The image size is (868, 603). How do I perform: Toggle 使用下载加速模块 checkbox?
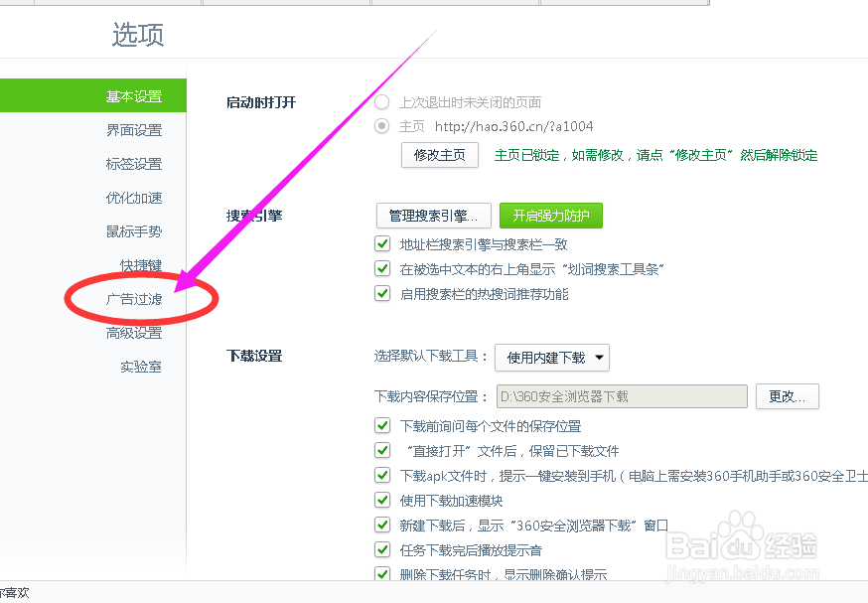[382, 500]
